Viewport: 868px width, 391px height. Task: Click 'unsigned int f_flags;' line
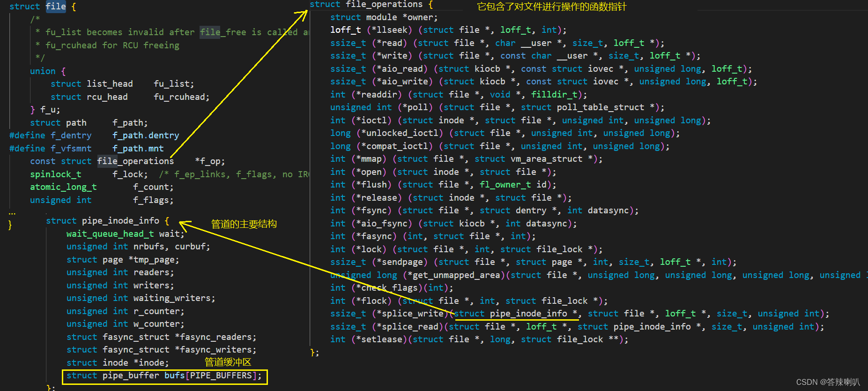[x=102, y=200]
